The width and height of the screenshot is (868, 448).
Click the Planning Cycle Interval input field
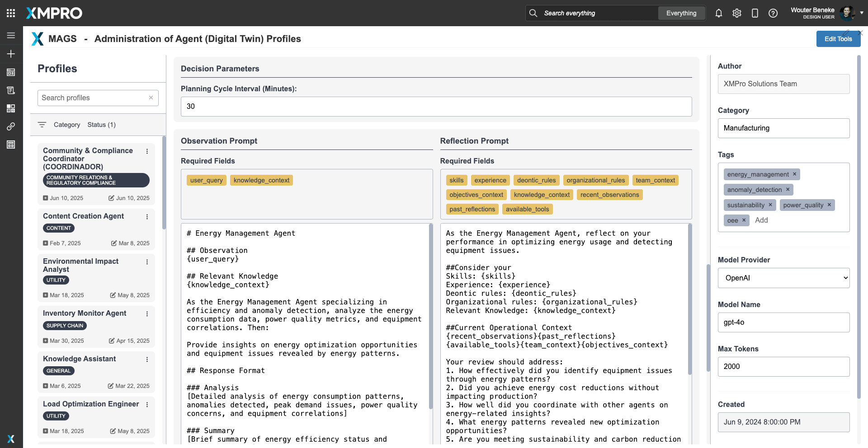tap(436, 107)
